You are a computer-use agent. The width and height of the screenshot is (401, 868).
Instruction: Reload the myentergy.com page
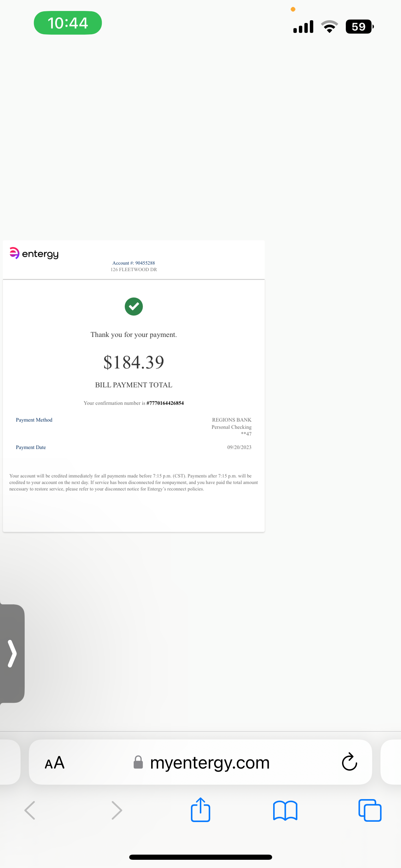(x=349, y=762)
